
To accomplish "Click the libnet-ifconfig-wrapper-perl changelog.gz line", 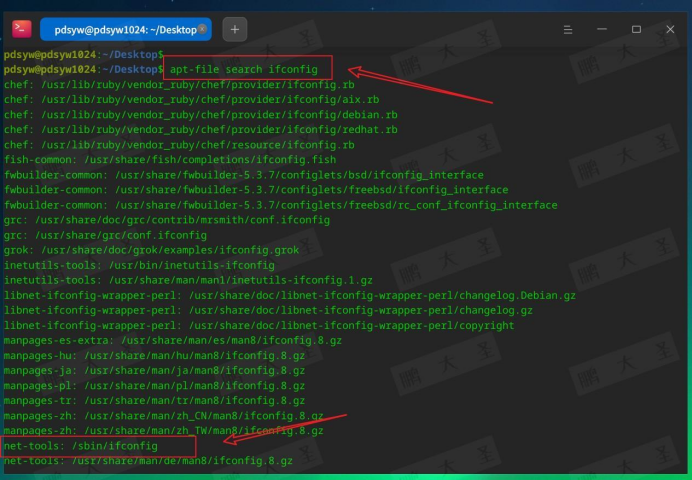I will pyautogui.click(x=268, y=311).
